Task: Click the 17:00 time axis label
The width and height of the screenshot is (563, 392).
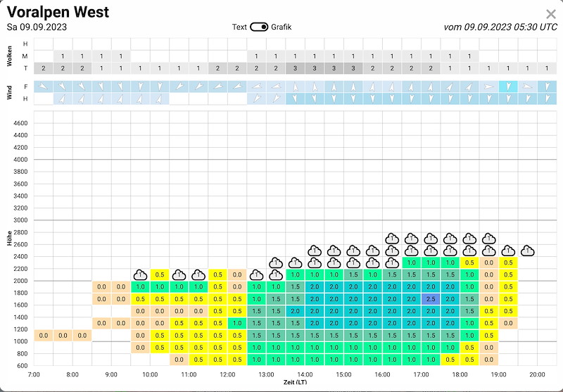Action: pyautogui.click(x=421, y=374)
